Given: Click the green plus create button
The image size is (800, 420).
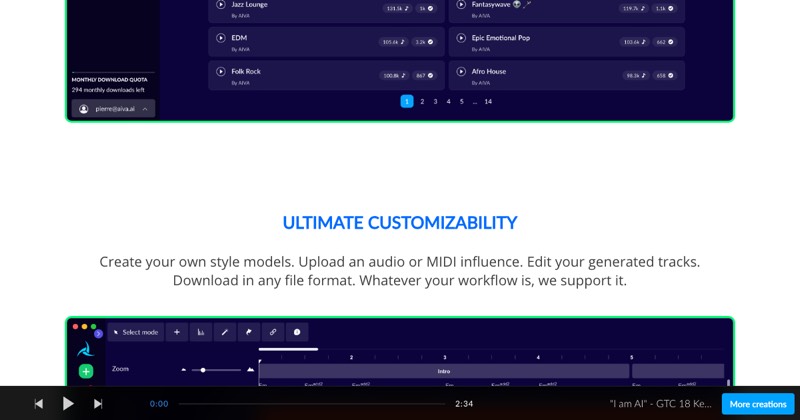Looking at the screenshot, I should pos(86,372).
